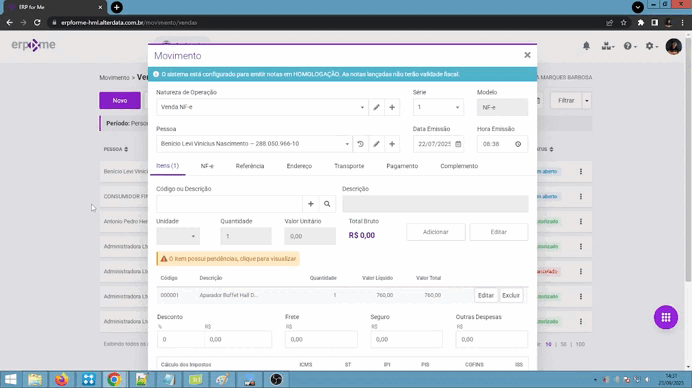Screen dimensions: 692x388
Task: Click the Frete value field
Action: tap(321, 339)
